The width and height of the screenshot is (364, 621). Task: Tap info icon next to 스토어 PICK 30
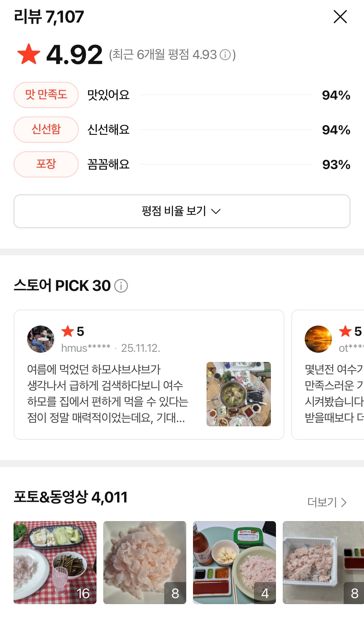pos(121,286)
